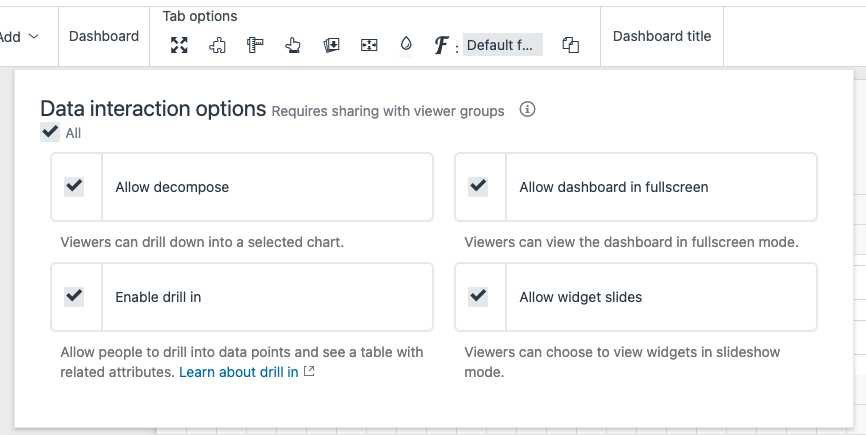
Task: Uncheck the Allow widget slides option
Action: [x=478, y=296]
